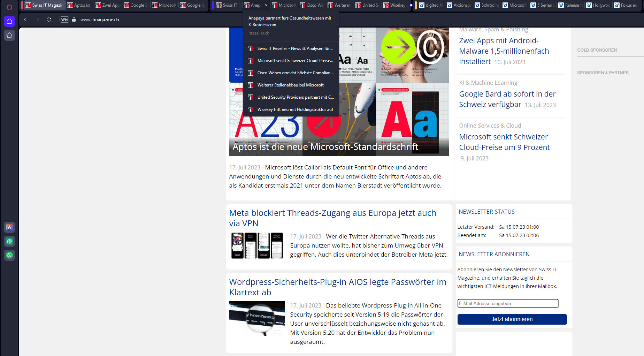This screenshot has width=644, height=356.
Task: Open ChatGPT sidebar panel
Action: coord(9,241)
